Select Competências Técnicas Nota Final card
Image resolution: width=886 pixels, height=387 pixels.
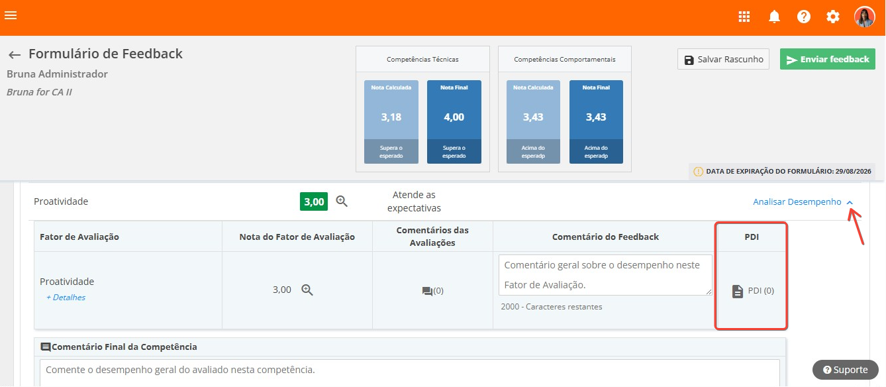[454, 121]
